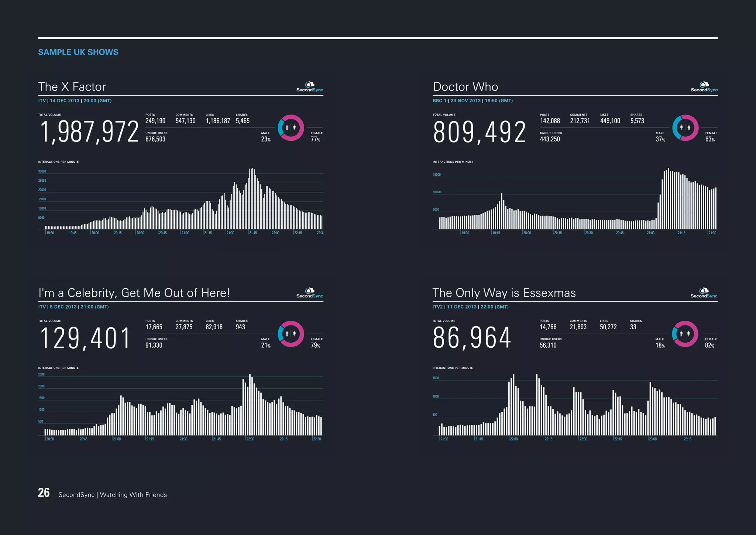Click the Essexmas female 82% label
This screenshot has height=535, width=756.
tap(709, 346)
